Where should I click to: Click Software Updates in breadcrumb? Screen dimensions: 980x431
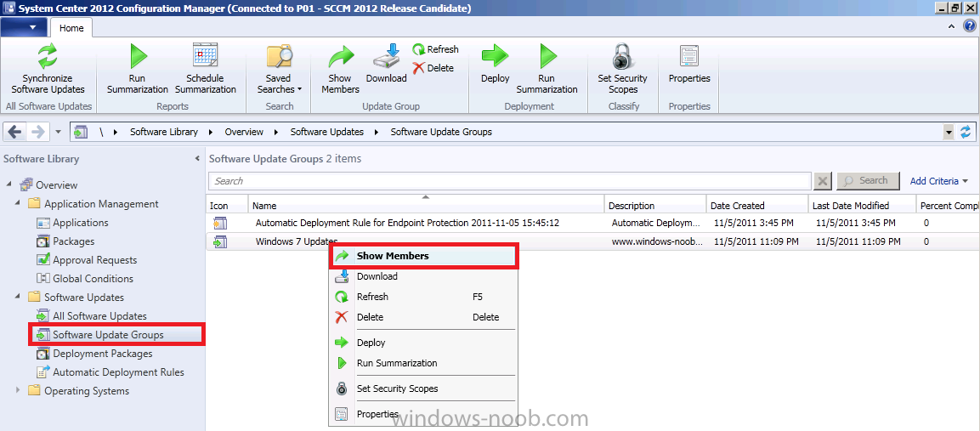tap(327, 132)
